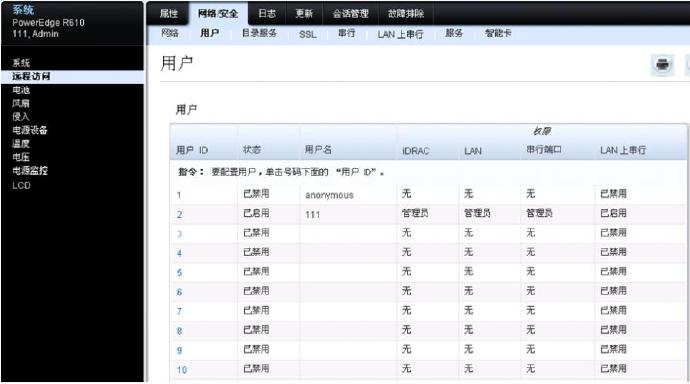Open LCD in the sidebar
The image size is (690, 384).
[21, 185]
